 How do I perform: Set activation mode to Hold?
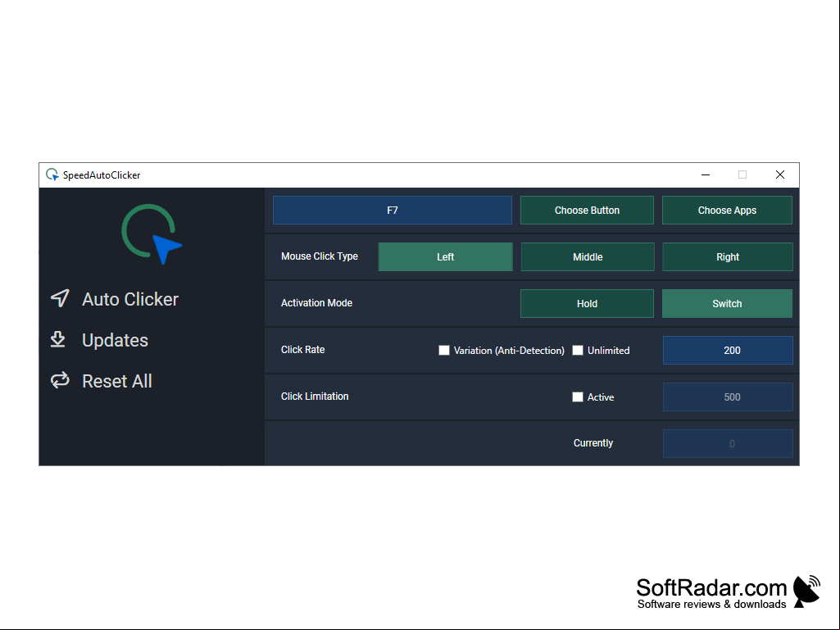pyautogui.click(x=587, y=303)
